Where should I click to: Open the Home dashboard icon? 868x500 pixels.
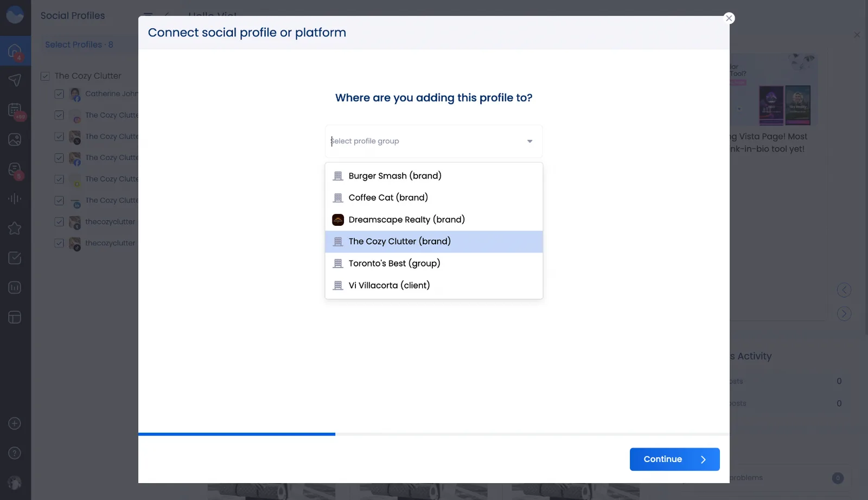pyautogui.click(x=14, y=50)
